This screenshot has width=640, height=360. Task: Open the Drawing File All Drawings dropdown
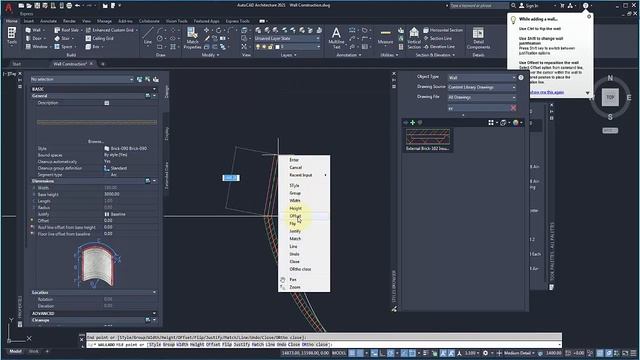(482, 97)
